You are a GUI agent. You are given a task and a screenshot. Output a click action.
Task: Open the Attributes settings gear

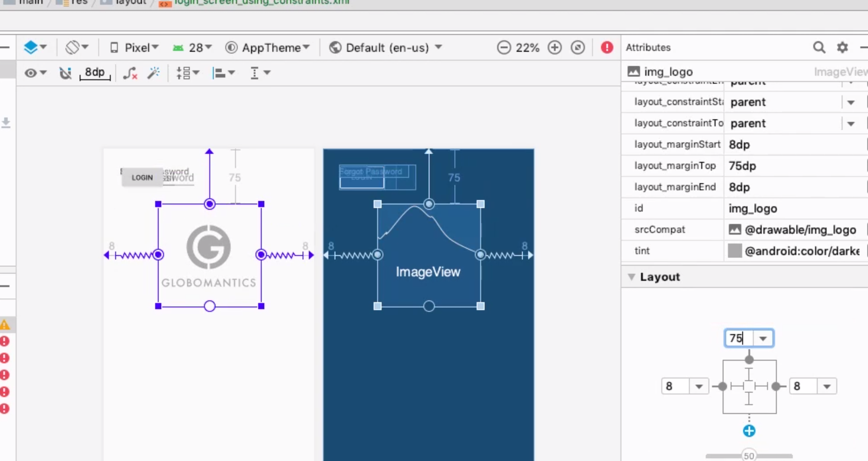pyautogui.click(x=842, y=47)
